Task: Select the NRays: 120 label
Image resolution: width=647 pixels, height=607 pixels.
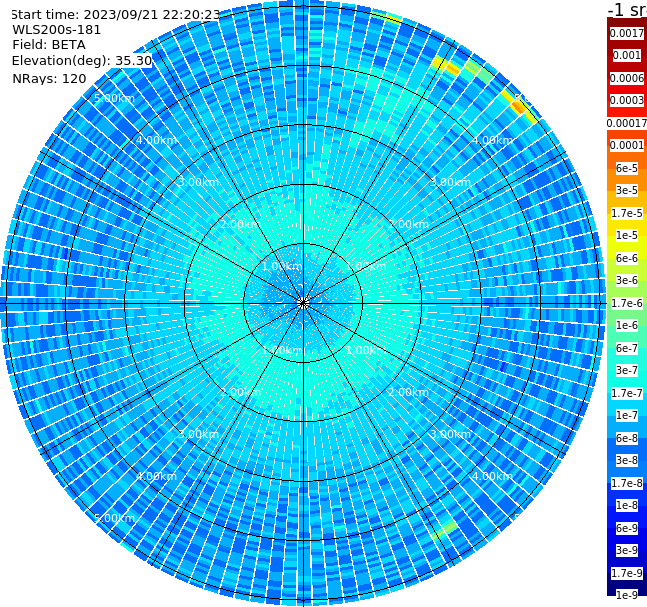Action: click(x=49, y=78)
